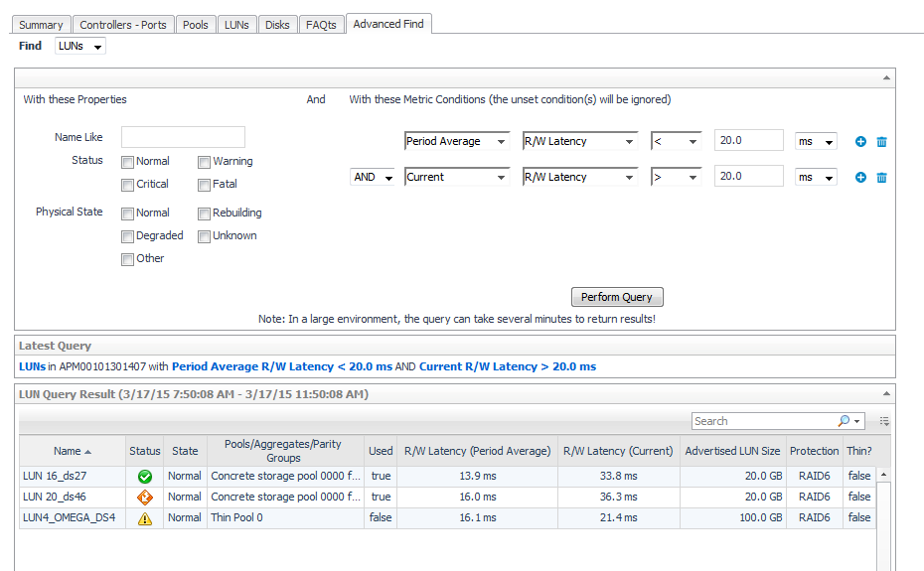Screen dimensions: 924x571
Task: Switch to the Controllers - Ports tab
Action: point(123,25)
